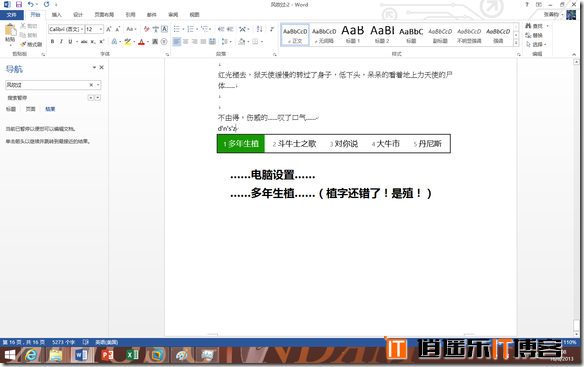Activate the Format Painter brush
Viewport: 584px width, 367px height.
pos(23,44)
